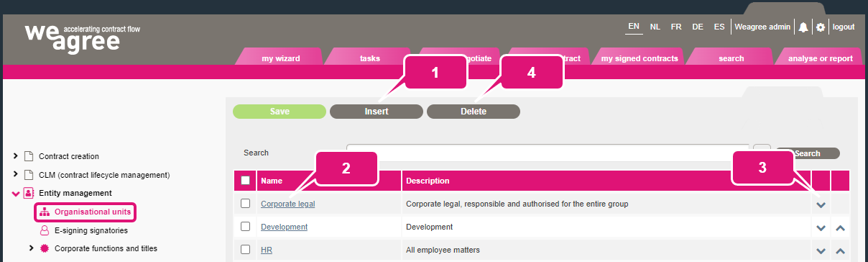Expand the CLM tree node
Screen dimensions: 868x262
(x=16, y=175)
